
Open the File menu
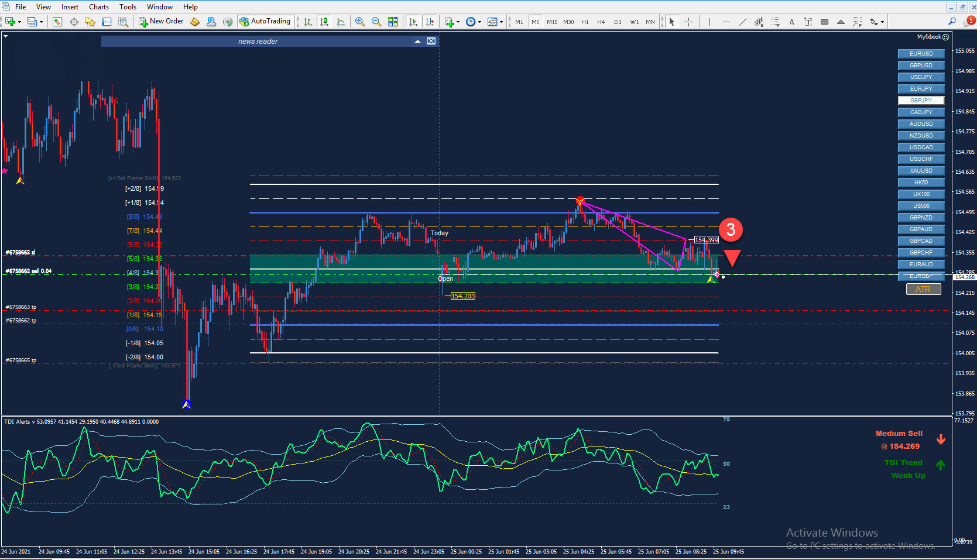pos(20,7)
